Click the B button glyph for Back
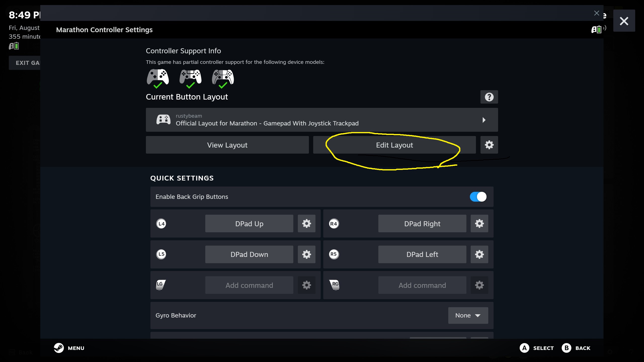Screen dimensions: 644x362 pyautogui.click(x=567, y=348)
